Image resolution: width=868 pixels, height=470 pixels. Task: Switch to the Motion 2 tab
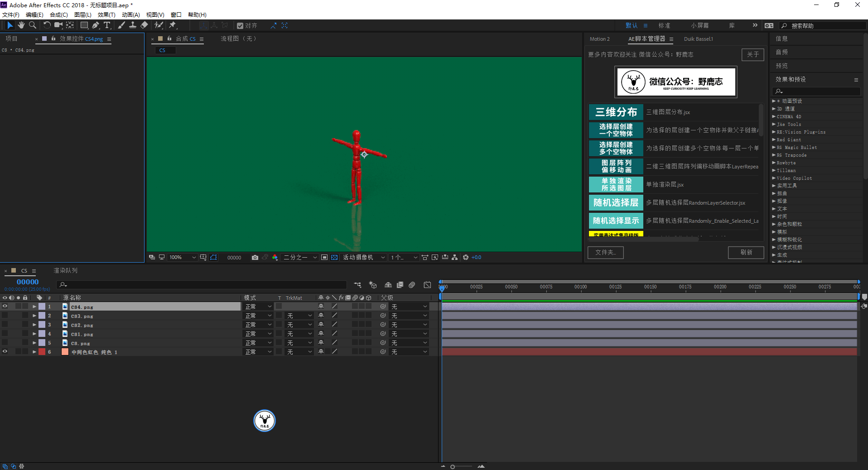point(599,39)
